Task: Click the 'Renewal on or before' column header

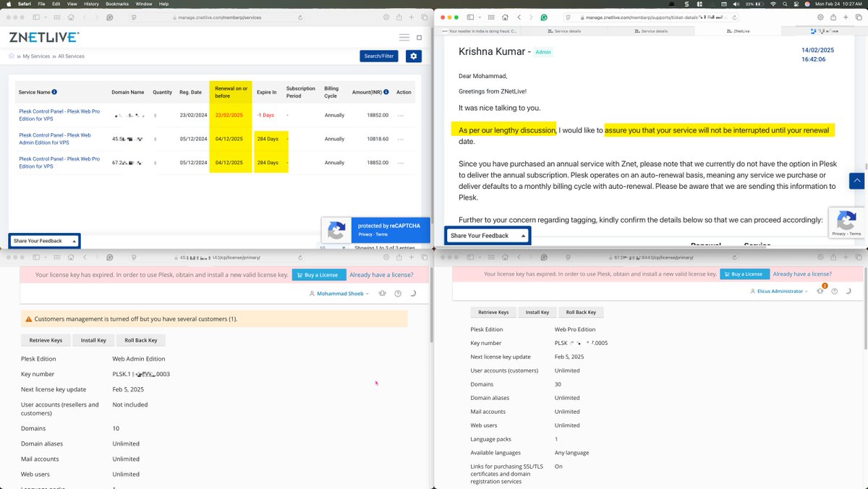Action: pos(231,92)
